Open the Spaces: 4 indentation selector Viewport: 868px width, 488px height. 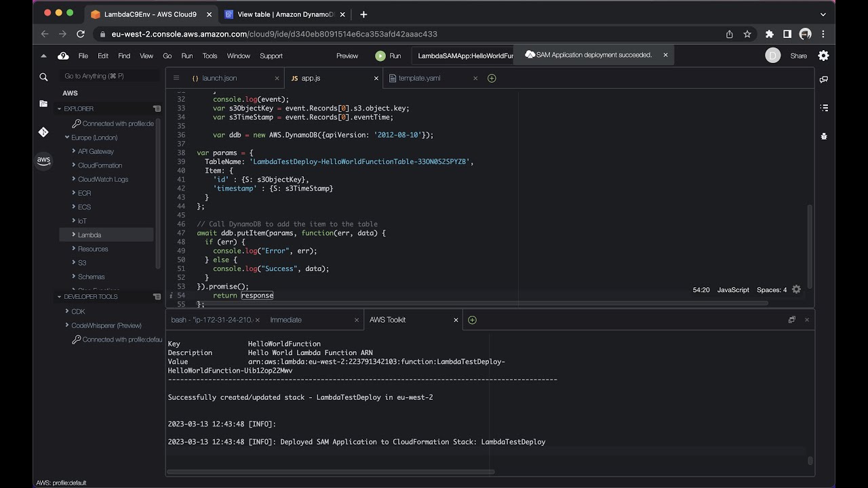tap(772, 290)
